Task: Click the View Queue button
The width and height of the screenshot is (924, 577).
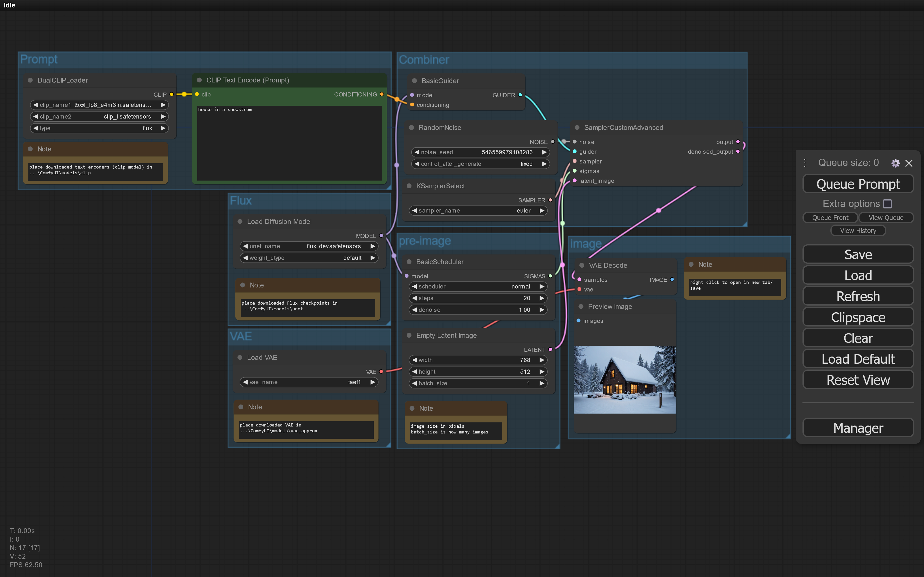Action: (x=886, y=218)
